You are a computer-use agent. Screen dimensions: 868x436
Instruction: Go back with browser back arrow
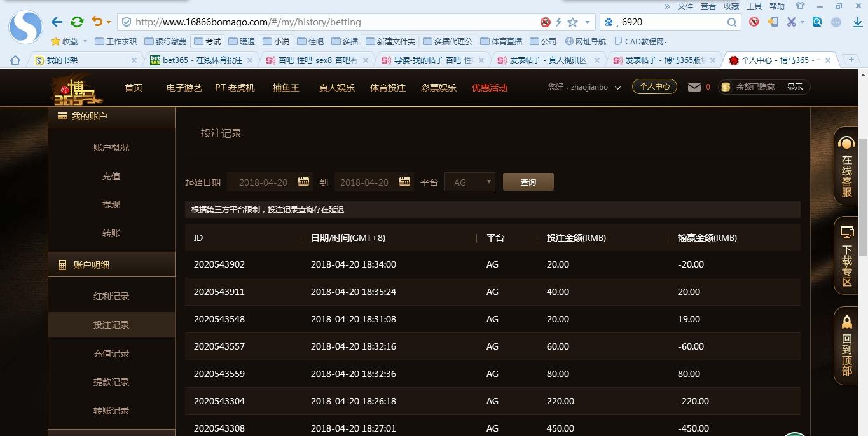point(57,22)
